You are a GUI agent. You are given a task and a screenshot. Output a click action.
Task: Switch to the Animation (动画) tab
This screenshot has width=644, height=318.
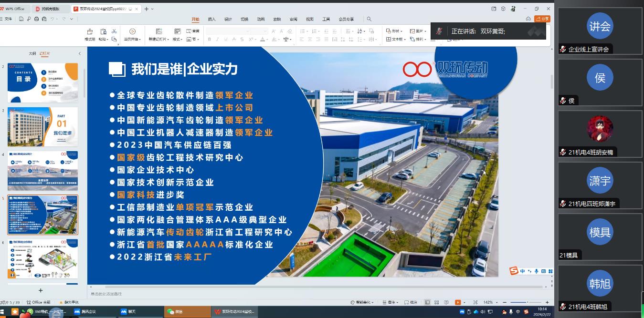[x=261, y=19]
